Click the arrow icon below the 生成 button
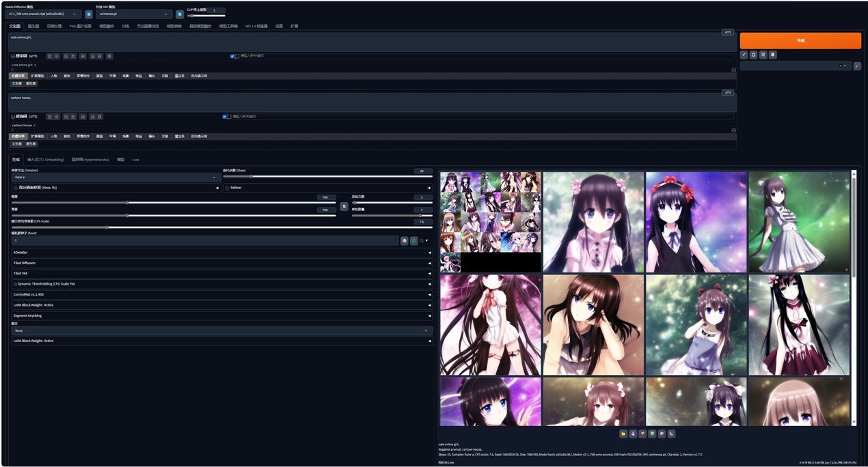Image resolution: width=868 pixels, height=467 pixels. pyautogui.click(x=744, y=55)
